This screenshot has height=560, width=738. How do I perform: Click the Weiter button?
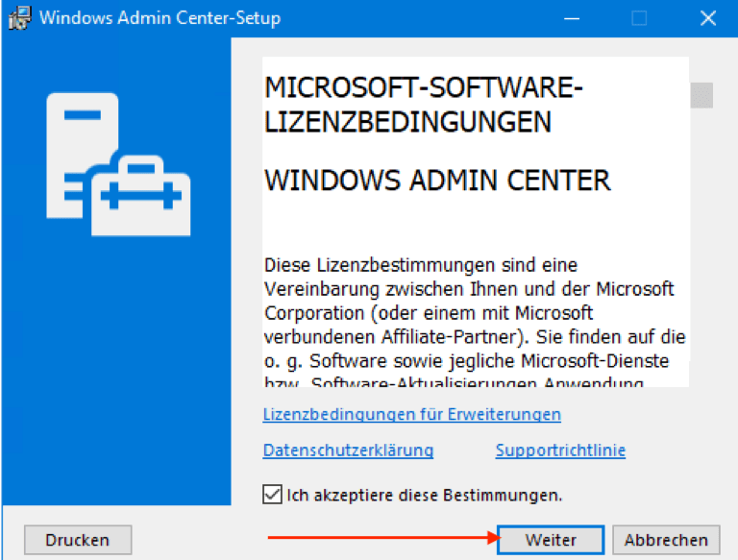pyautogui.click(x=551, y=540)
